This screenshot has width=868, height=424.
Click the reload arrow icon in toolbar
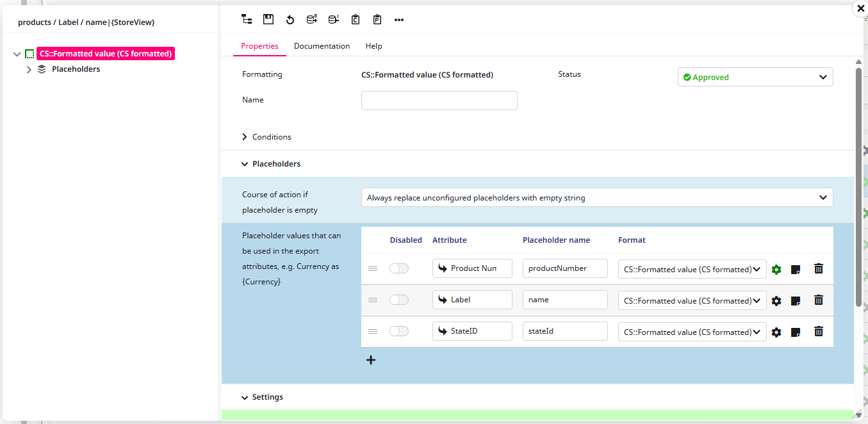[x=290, y=20]
